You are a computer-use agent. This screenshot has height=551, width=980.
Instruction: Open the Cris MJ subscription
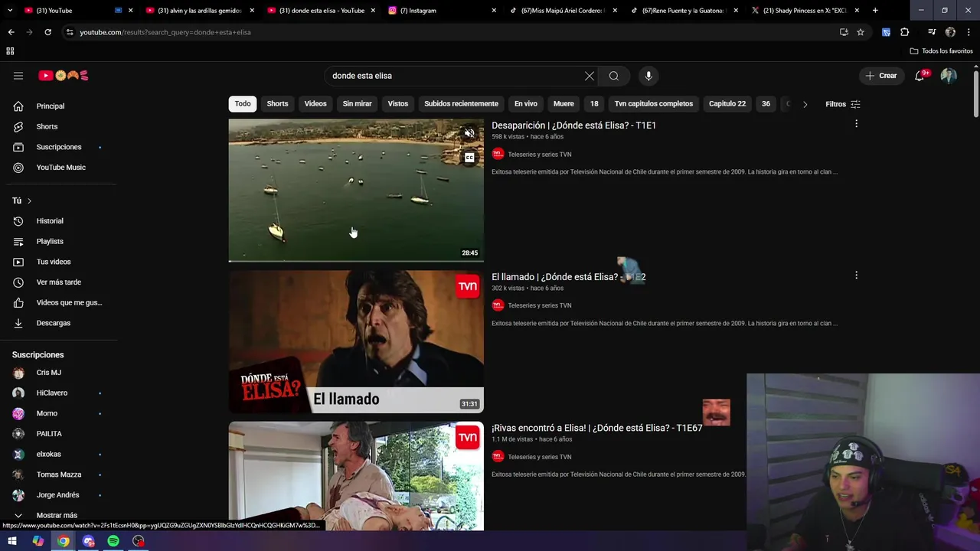pyautogui.click(x=49, y=373)
